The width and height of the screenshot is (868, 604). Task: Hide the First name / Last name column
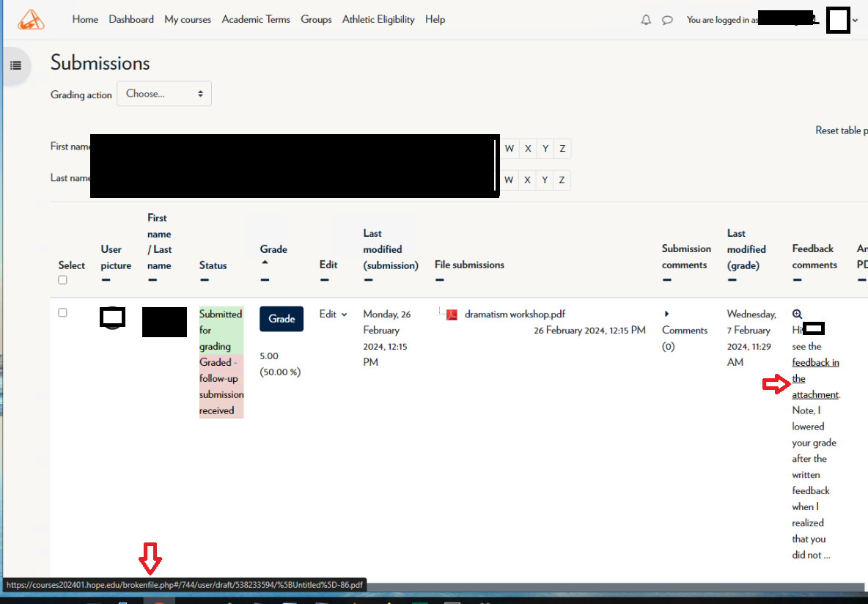click(152, 280)
